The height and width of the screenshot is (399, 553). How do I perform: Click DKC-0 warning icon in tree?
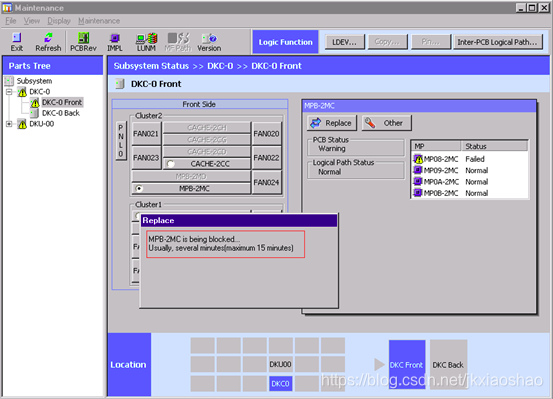[x=22, y=92]
